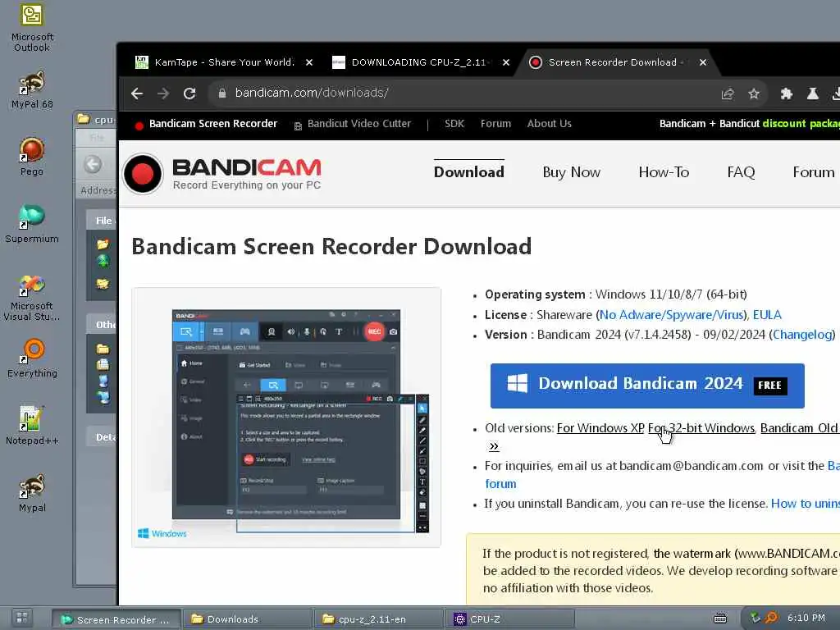Select Download in main navigation

[x=468, y=172]
